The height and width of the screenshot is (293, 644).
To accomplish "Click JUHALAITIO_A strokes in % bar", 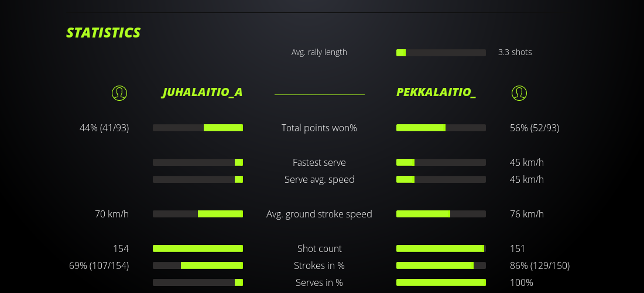I will click(198, 265).
